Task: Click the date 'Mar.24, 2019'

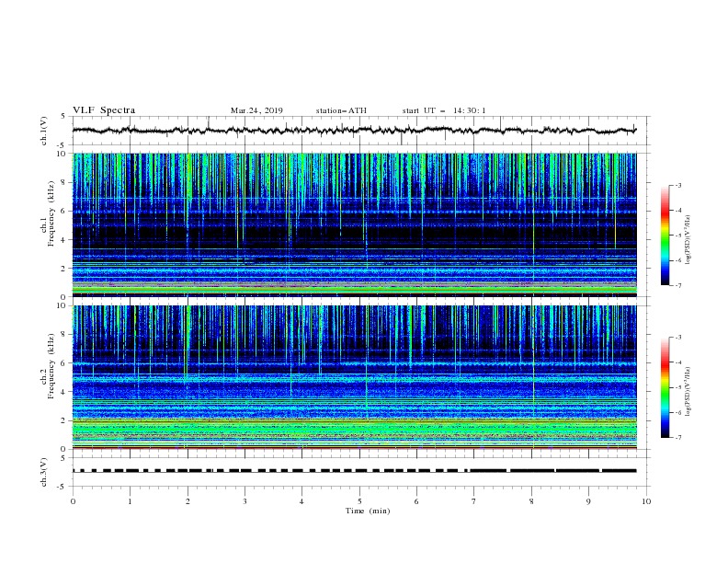Action: coord(256,110)
